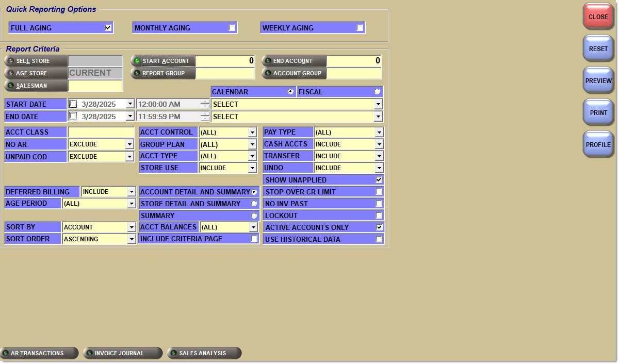Click the Sell Store lookup button
The width and height of the screenshot is (619, 364).
pos(36,61)
